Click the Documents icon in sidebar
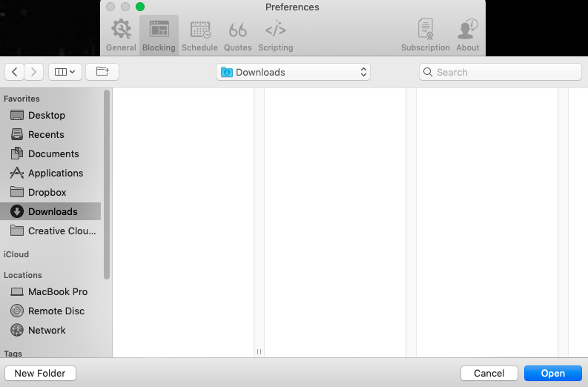Image resolution: width=588 pixels, height=387 pixels. pos(17,153)
